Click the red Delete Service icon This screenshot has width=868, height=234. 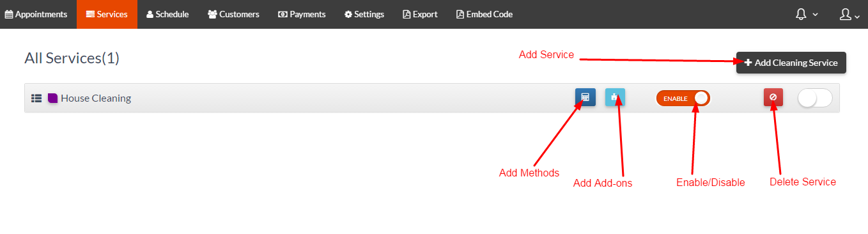(x=773, y=98)
